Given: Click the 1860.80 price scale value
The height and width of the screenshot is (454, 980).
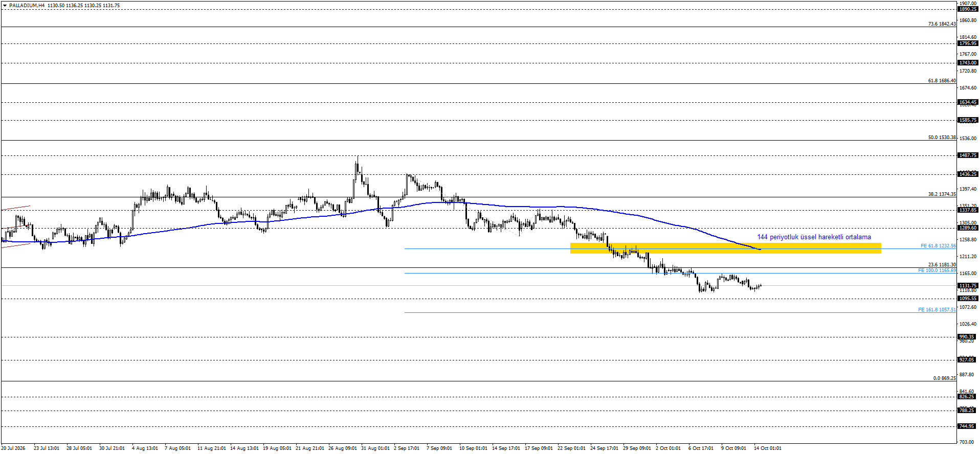Looking at the screenshot, I should click(x=968, y=20).
